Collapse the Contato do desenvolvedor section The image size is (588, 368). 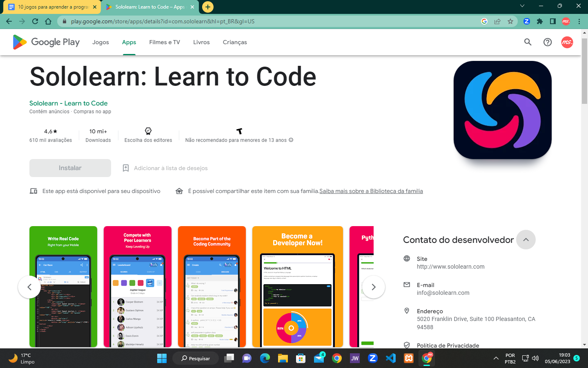coord(526,240)
